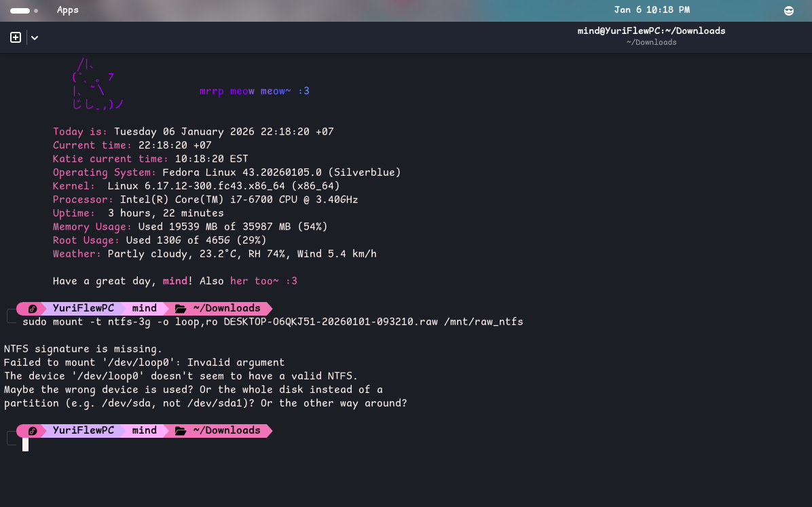
Task: Click the mind user segment in first prompt
Action: tap(144, 308)
